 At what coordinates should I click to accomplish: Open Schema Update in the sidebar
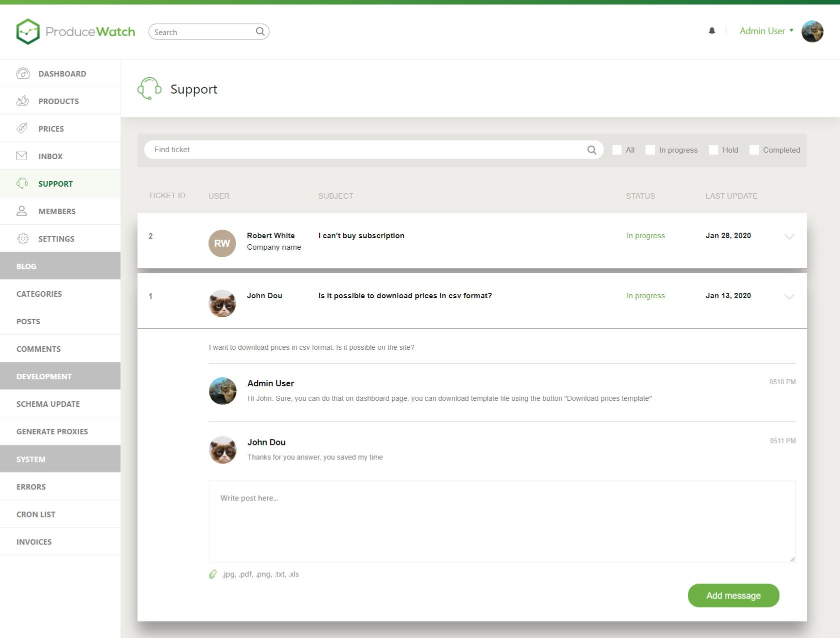(48, 404)
